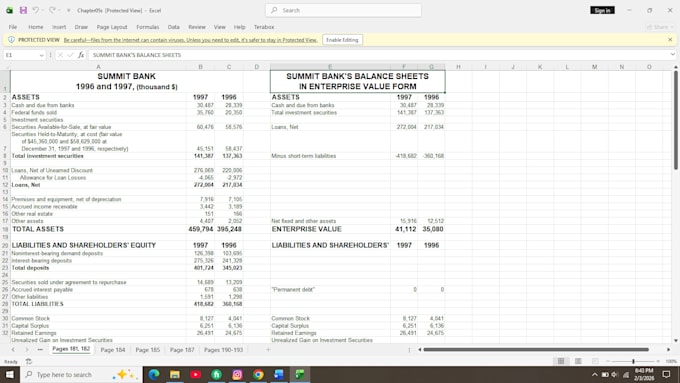This screenshot has height=383, width=680.
Task: Open the Home ribbon tab
Action: pyautogui.click(x=36, y=27)
